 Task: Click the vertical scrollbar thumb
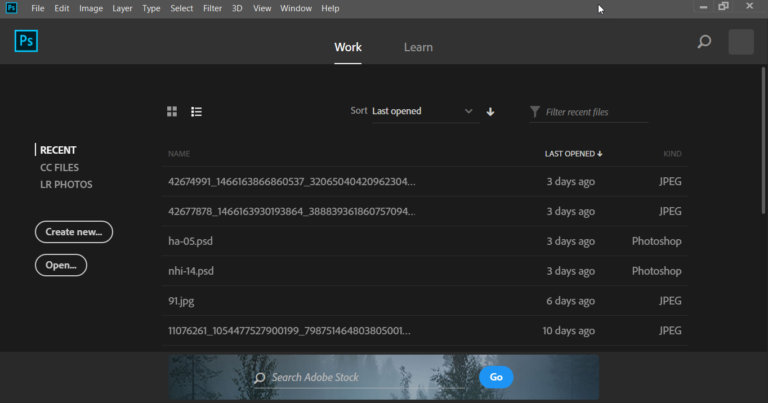[764, 141]
